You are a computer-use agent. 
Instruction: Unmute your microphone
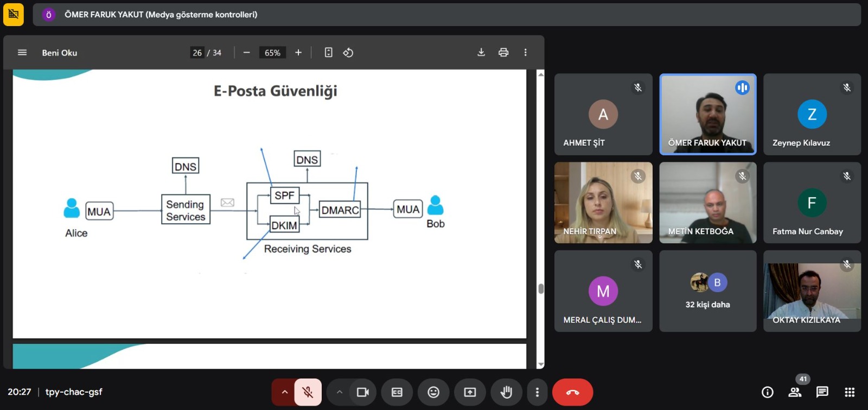(308, 392)
